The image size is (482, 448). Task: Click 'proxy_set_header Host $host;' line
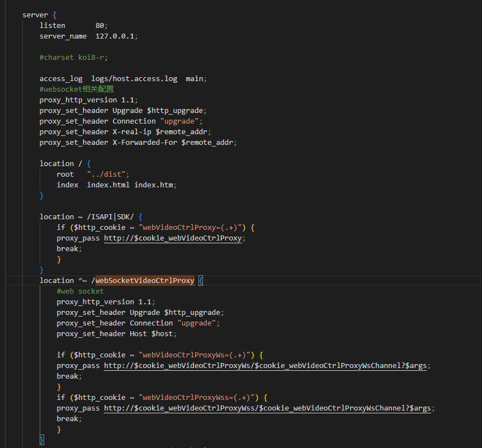coord(116,334)
